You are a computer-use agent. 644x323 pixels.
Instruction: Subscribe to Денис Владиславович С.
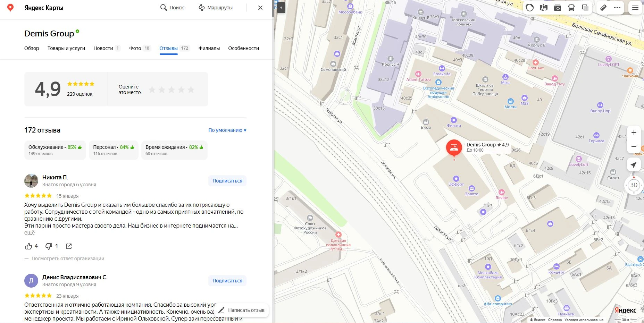[x=227, y=281]
